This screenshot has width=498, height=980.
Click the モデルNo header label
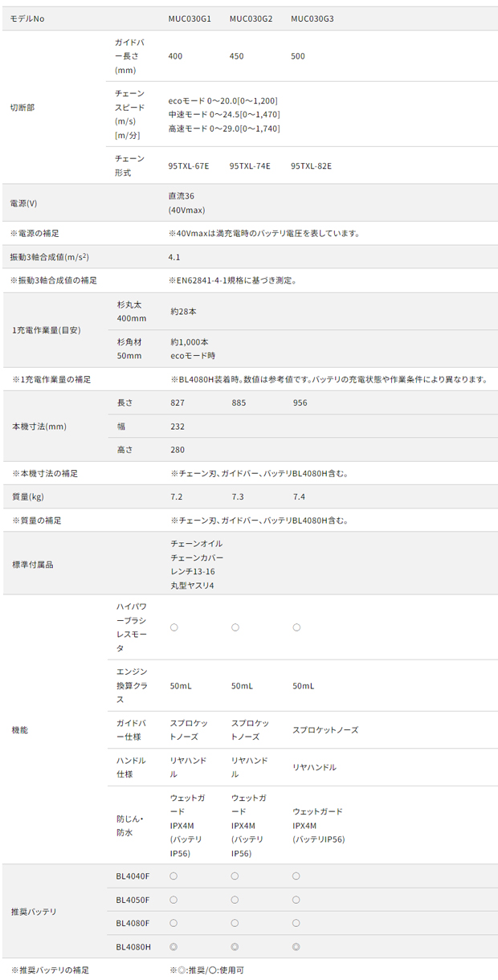27,18
